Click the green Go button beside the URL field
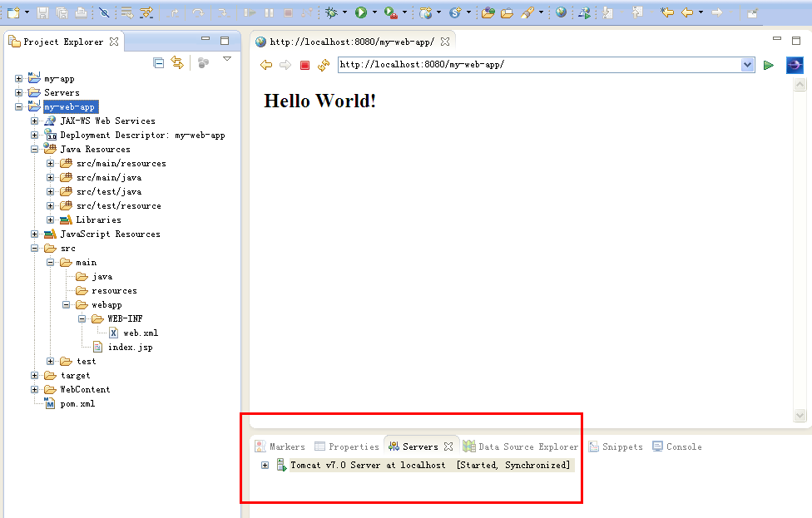This screenshot has height=518, width=812. (768, 64)
